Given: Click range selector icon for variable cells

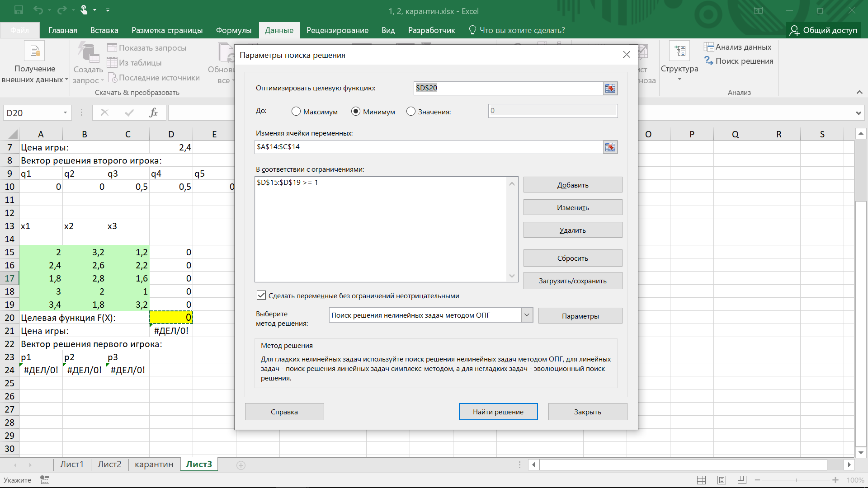Looking at the screenshot, I should 610,147.
